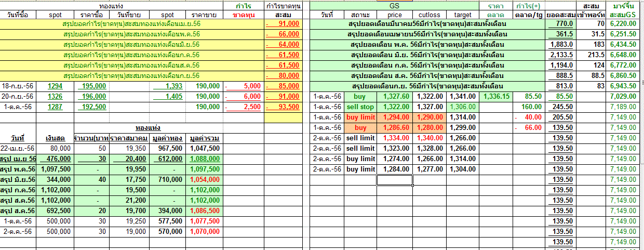Image resolution: width=644 pixels, height=250 pixels.
Task: Click the target column header
Action: (463, 15)
